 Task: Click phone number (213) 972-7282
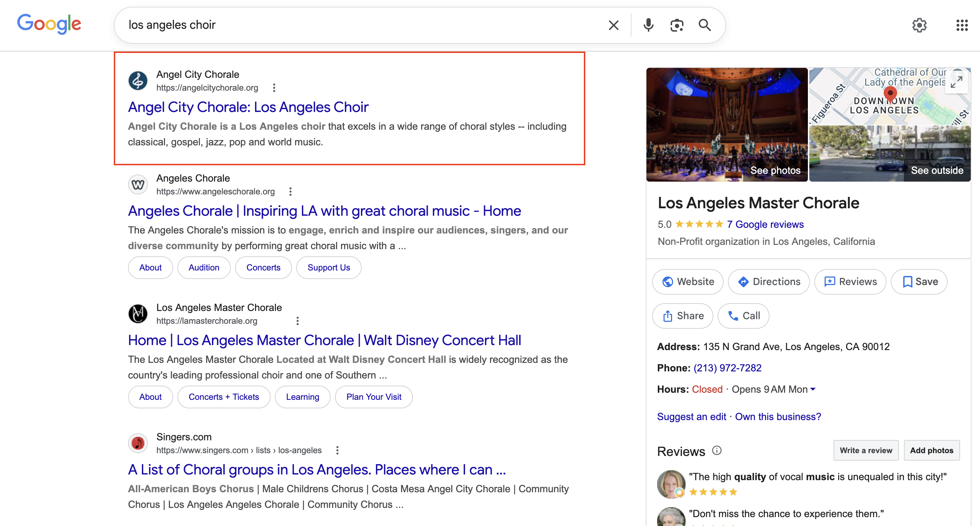click(728, 368)
